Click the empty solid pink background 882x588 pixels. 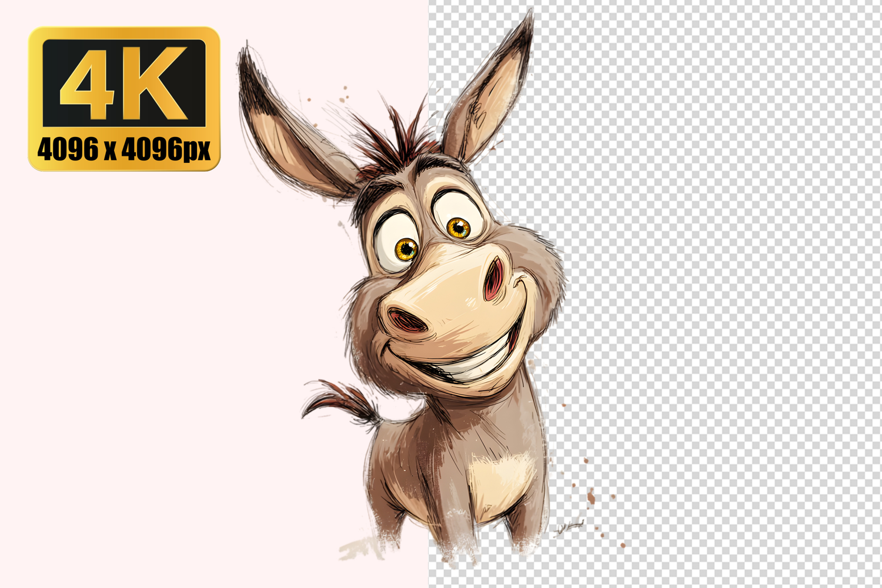pos(147,353)
